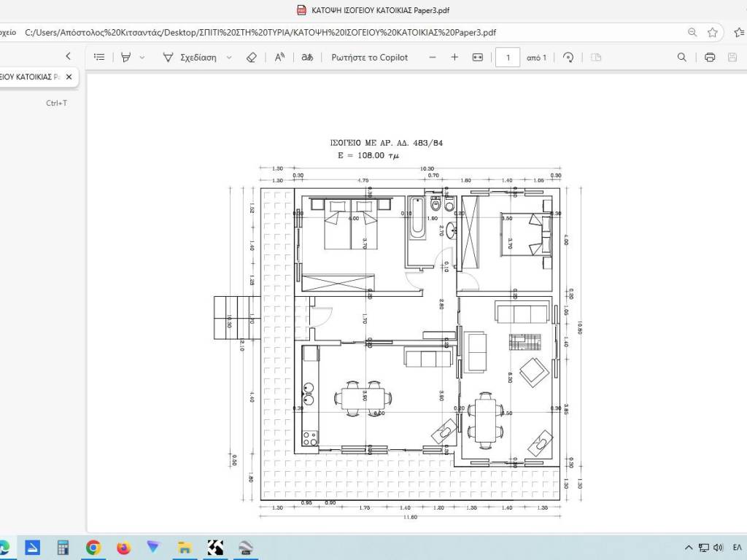
Task: Zoom out with the minus button
Action: point(433,57)
